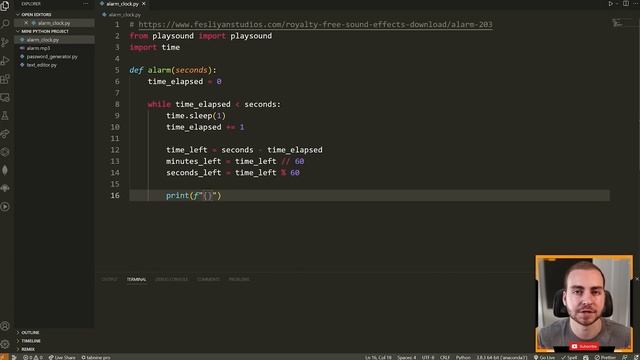640x360 pixels.
Task: Open notifications bell in status bar
Action: pyautogui.click(x=636, y=357)
